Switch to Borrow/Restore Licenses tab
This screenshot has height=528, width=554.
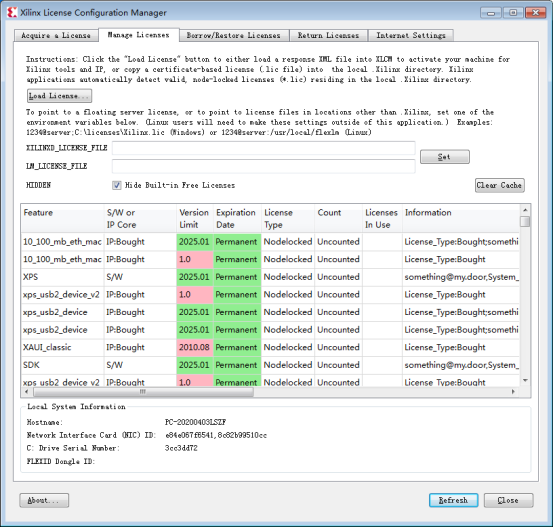coord(234,35)
